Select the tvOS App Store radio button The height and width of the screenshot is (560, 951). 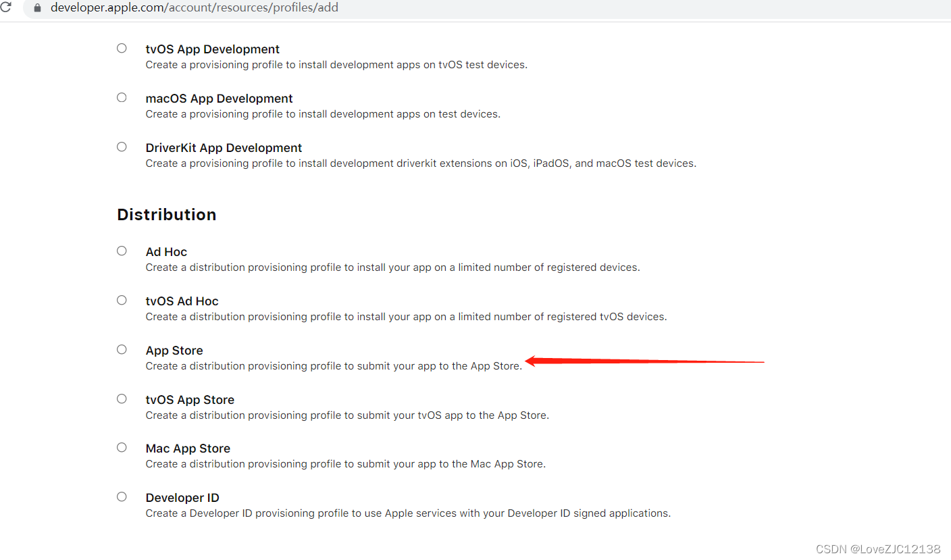(x=122, y=399)
